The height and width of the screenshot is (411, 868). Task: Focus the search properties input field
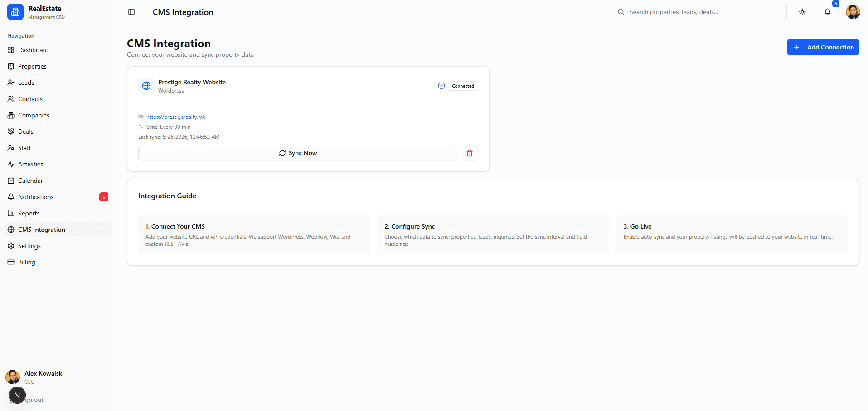point(699,12)
